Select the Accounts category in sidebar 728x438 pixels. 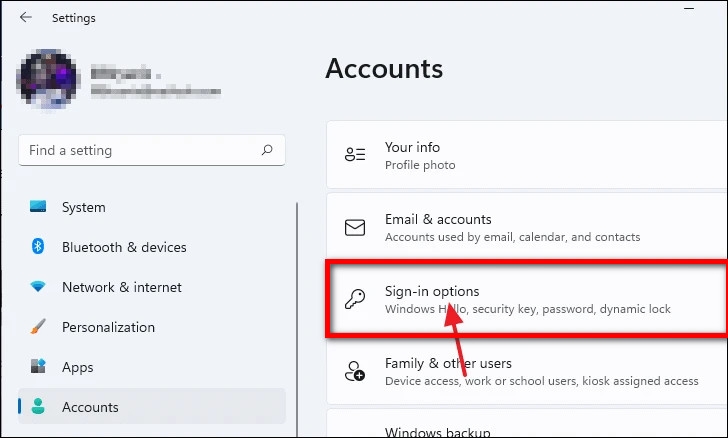pos(152,406)
